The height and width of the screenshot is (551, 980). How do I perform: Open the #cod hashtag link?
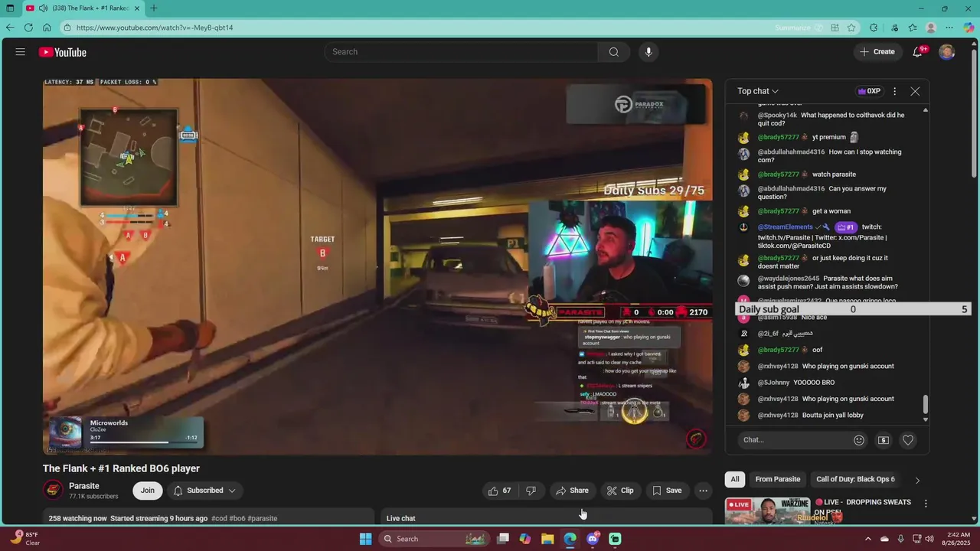click(219, 518)
